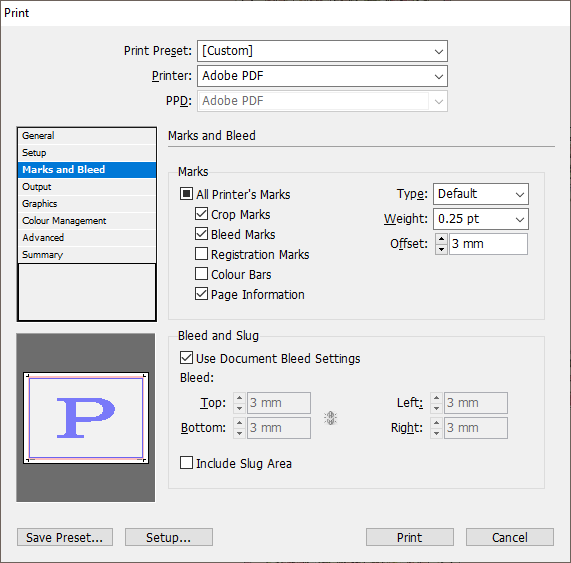This screenshot has width=571, height=563.
Task: Expand the marks Type dropdown
Action: (481, 194)
